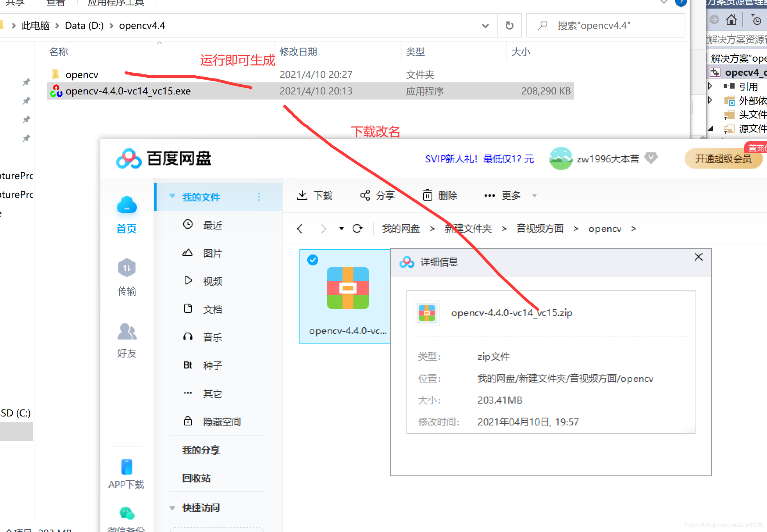Open the Bt种子 (torrent) category

click(212, 365)
